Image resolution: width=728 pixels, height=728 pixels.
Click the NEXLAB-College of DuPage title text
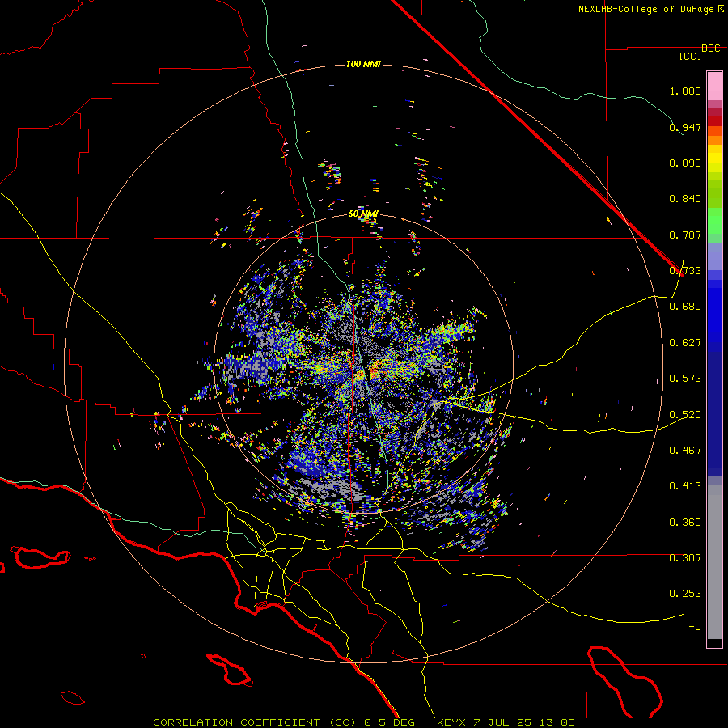(x=645, y=9)
